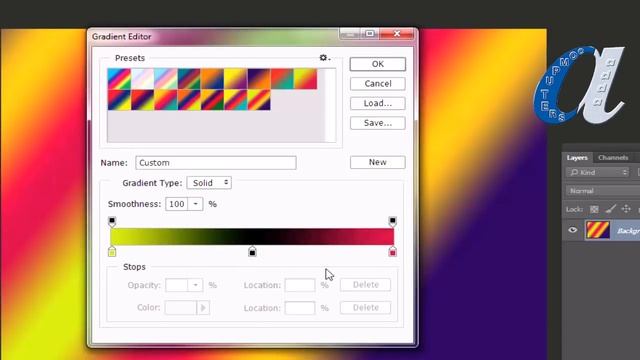640x360 pixels.
Task: Select the crimson red color stop
Action: (x=392, y=251)
